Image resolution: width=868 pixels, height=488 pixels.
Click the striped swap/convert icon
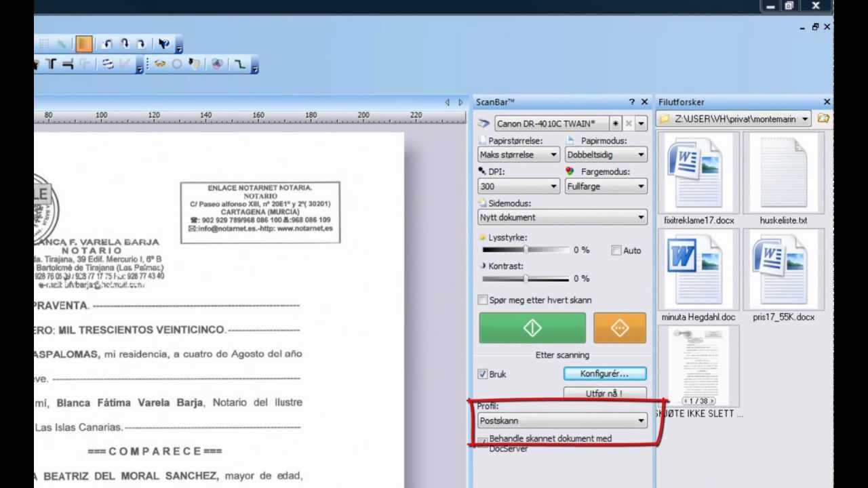pyautogui.click(x=108, y=64)
